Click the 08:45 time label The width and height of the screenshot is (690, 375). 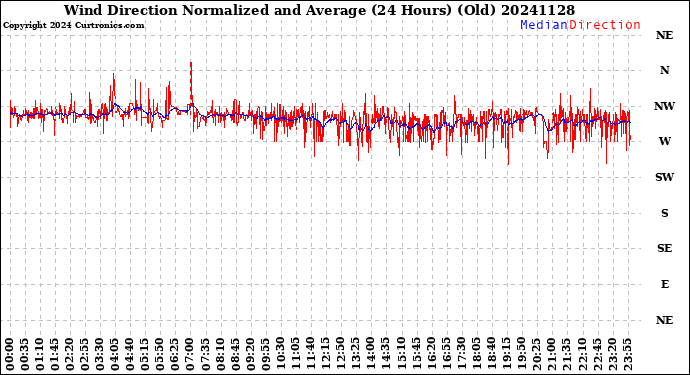tap(235, 355)
